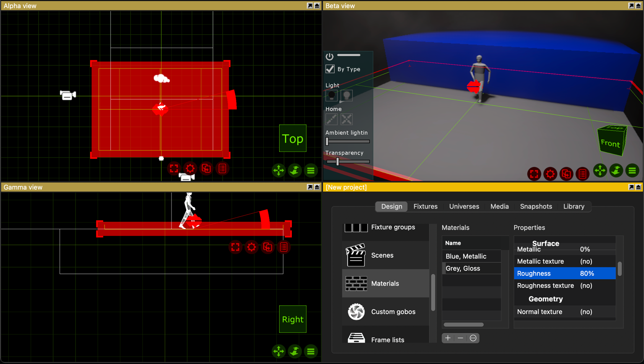Image resolution: width=644 pixels, height=364 pixels.
Task: Open the more options ellipsis below Materials list
Action: coord(473,338)
